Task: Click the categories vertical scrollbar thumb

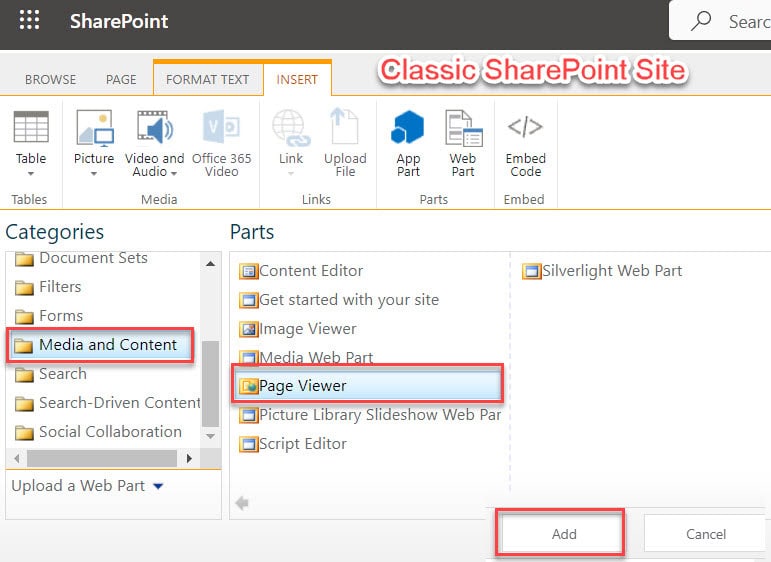Action: tap(210, 384)
